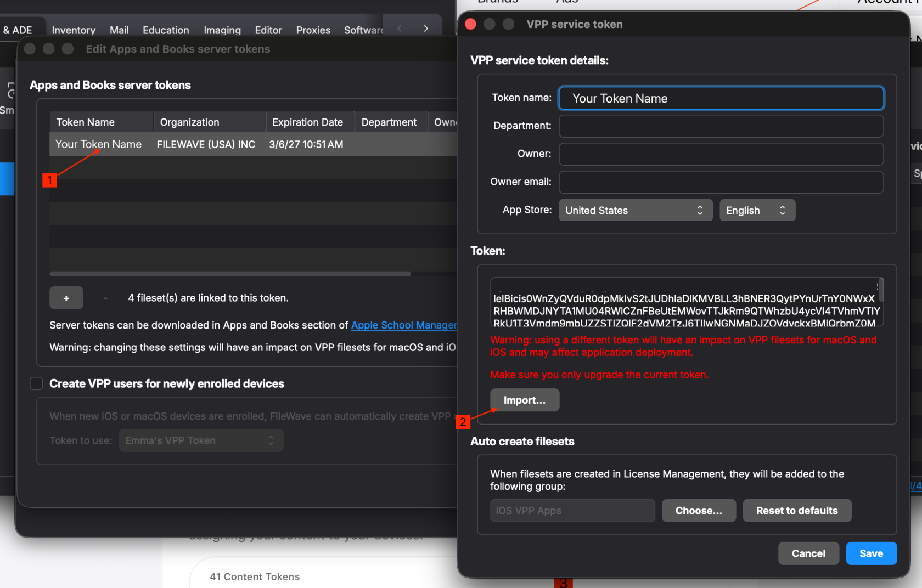This screenshot has height=588, width=922.
Task: Click the Choose... button
Action: (699, 511)
